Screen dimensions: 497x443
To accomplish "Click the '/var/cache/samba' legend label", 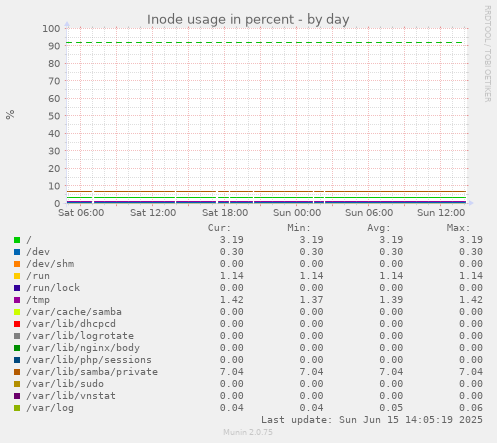I will [74, 312].
